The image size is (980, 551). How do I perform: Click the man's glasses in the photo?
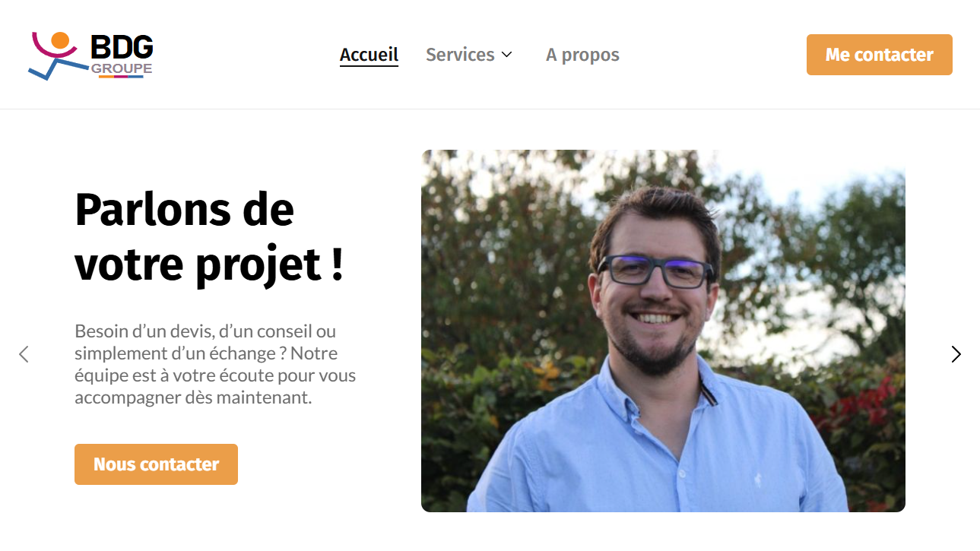(x=655, y=271)
